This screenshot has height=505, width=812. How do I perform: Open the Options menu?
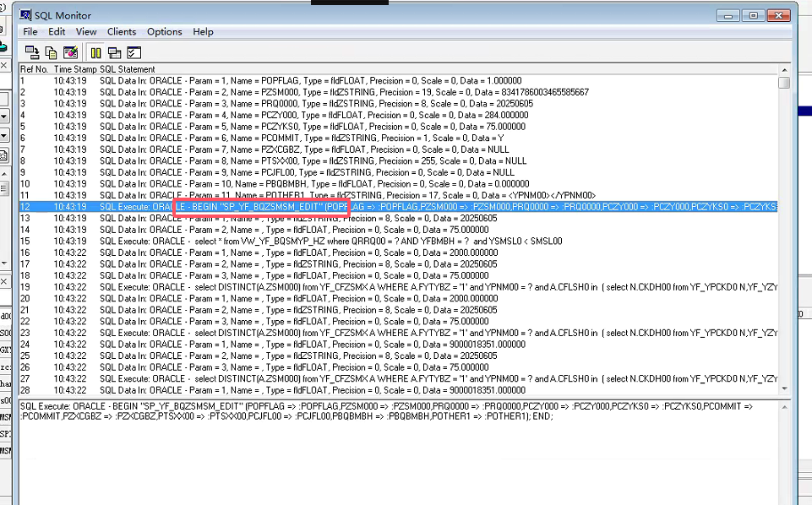(x=164, y=31)
